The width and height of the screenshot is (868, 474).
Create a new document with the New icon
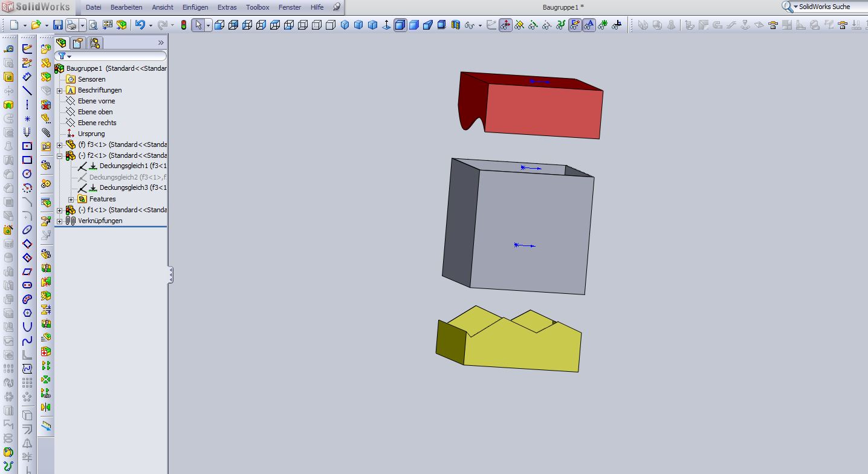point(14,25)
